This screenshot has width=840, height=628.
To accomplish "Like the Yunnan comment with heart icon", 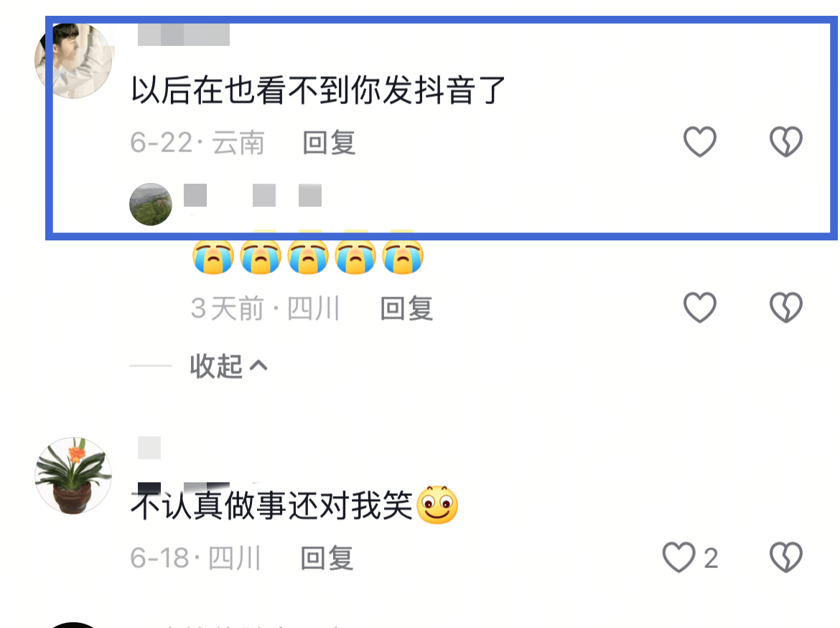I will pos(700,142).
